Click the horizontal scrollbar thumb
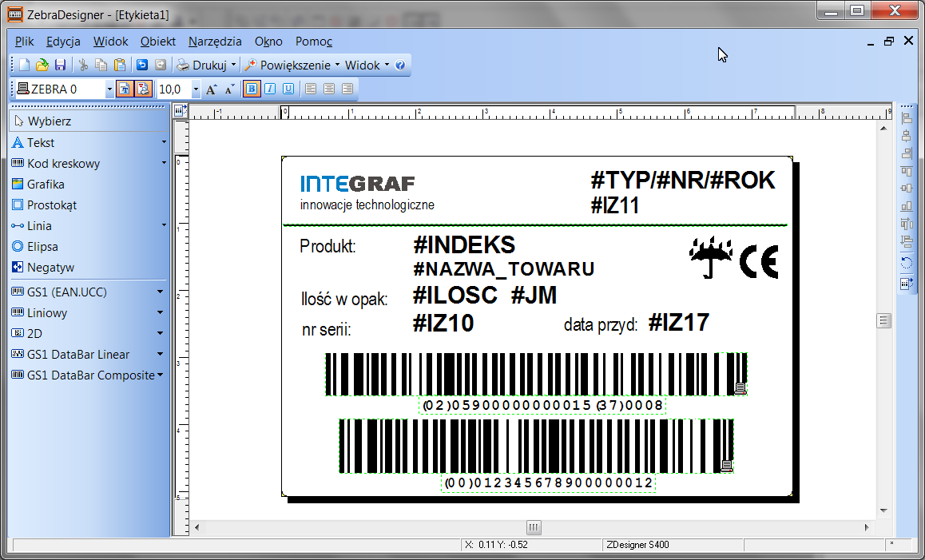This screenshot has height=560, width=925. pyautogui.click(x=534, y=527)
